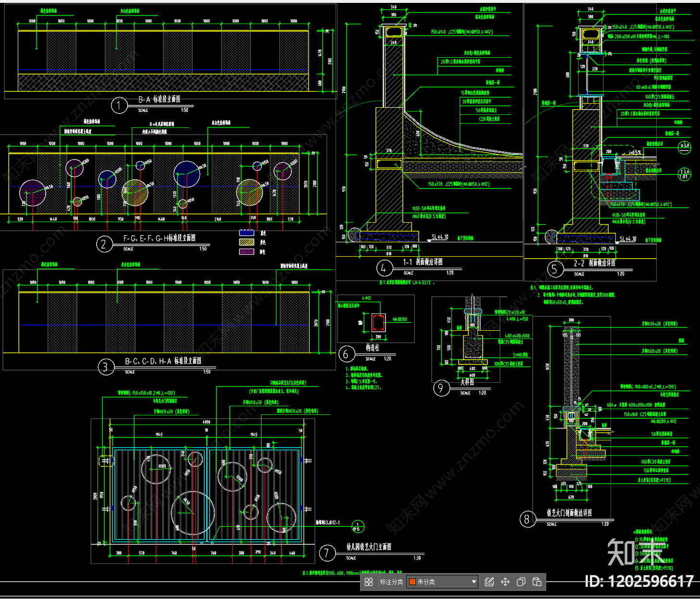This screenshot has width=700, height=600.
Task: Click the copy icon in annotation toolbar
Action: click(x=521, y=582)
